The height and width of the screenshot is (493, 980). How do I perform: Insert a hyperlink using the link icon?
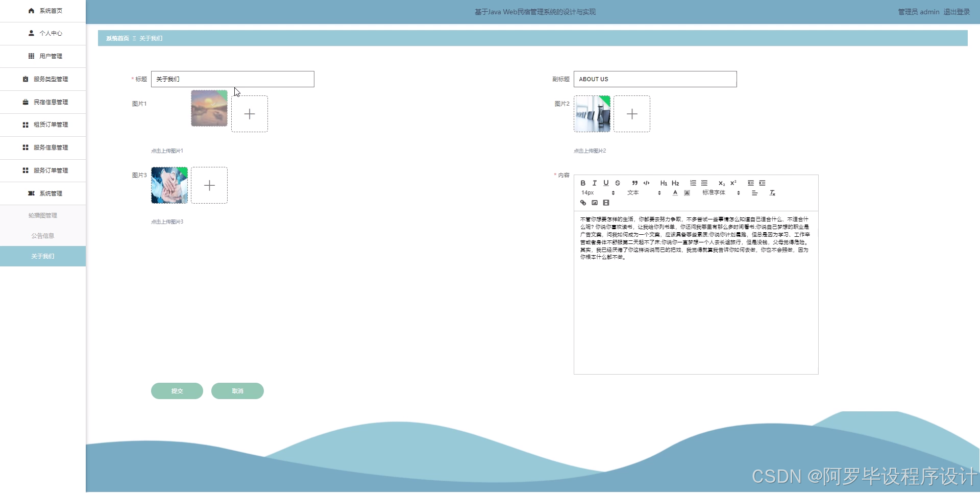coord(582,203)
